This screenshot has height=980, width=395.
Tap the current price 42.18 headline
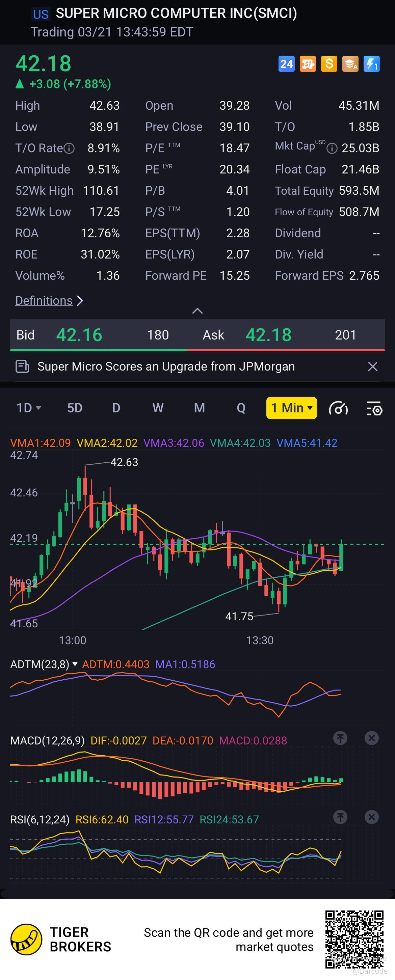click(43, 63)
